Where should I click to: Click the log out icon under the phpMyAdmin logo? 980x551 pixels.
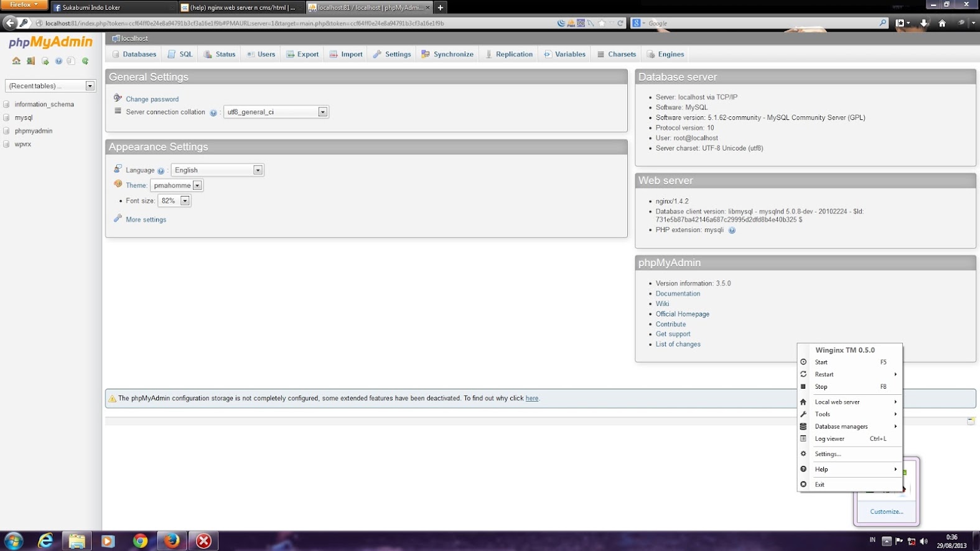click(30, 61)
